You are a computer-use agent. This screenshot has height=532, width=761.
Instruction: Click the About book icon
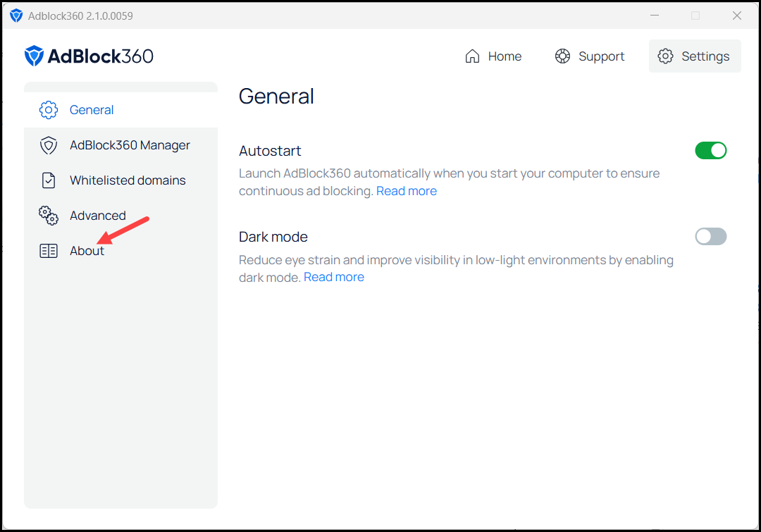coord(49,251)
